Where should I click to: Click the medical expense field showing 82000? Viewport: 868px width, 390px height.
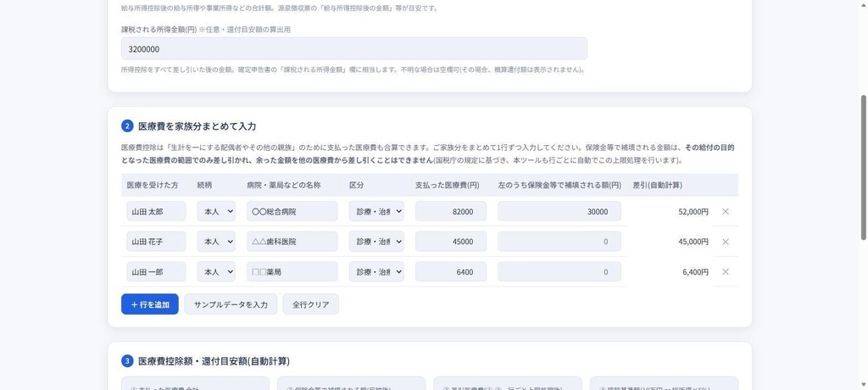click(x=451, y=212)
